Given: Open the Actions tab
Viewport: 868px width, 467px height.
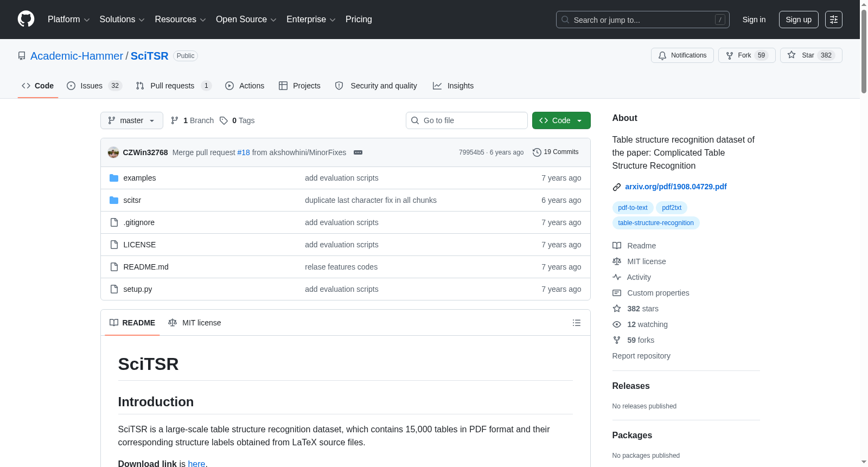Looking at the screenshot, I should 245,86.
